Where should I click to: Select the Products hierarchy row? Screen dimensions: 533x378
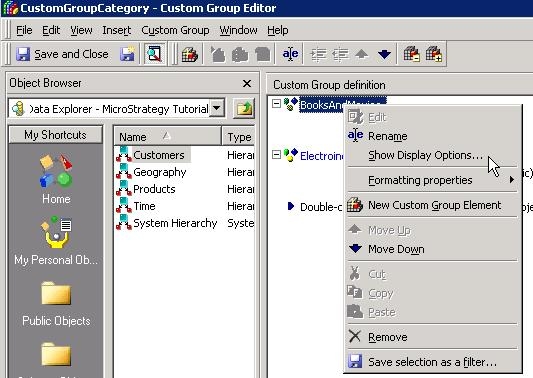click(185, 189)
